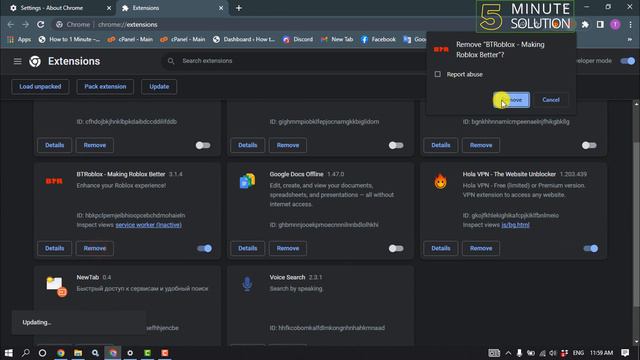Open the Apps bookmark shortcut

tap(19, 40)
